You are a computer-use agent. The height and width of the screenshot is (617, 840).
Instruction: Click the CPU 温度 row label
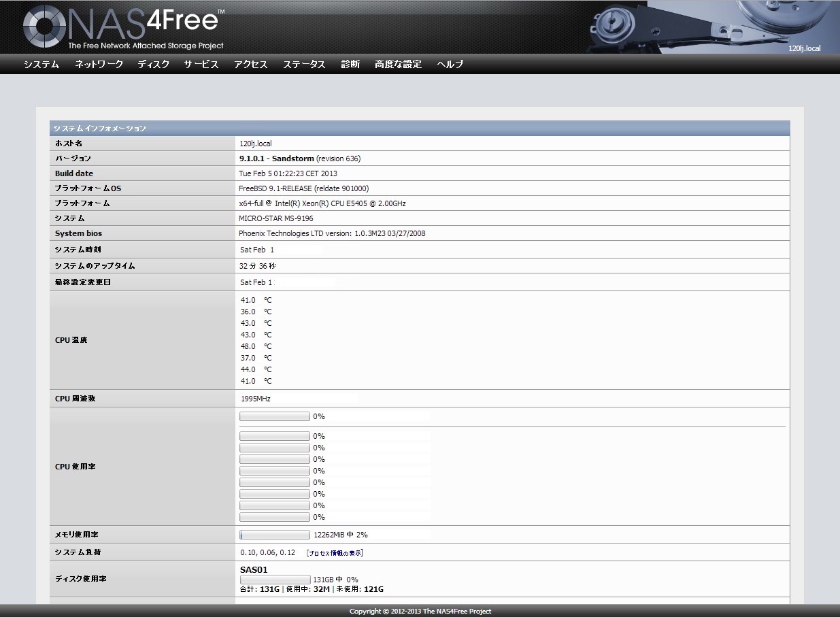click(x=71, y=340)
